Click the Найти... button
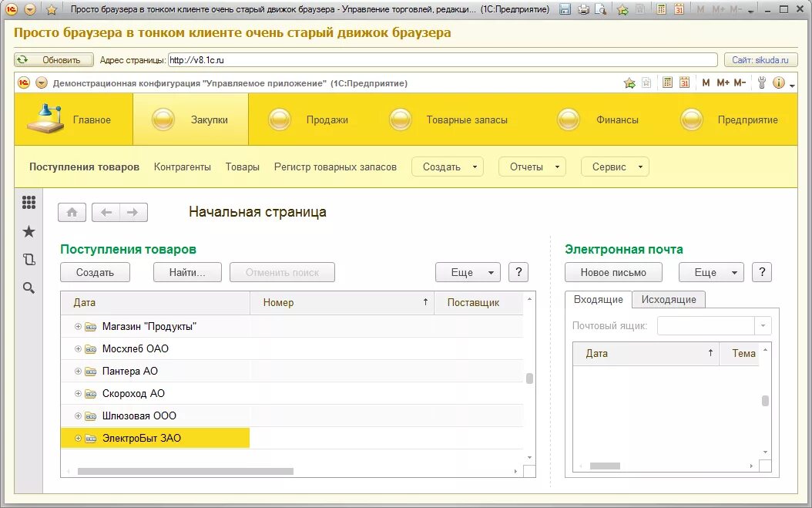The image size is (812, 508). click(187, 272)
